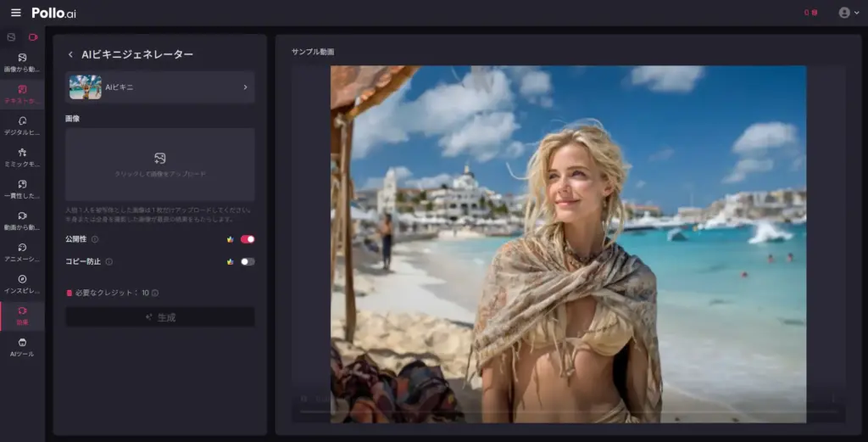Show info for コピー防止

[x=109, y=261]
